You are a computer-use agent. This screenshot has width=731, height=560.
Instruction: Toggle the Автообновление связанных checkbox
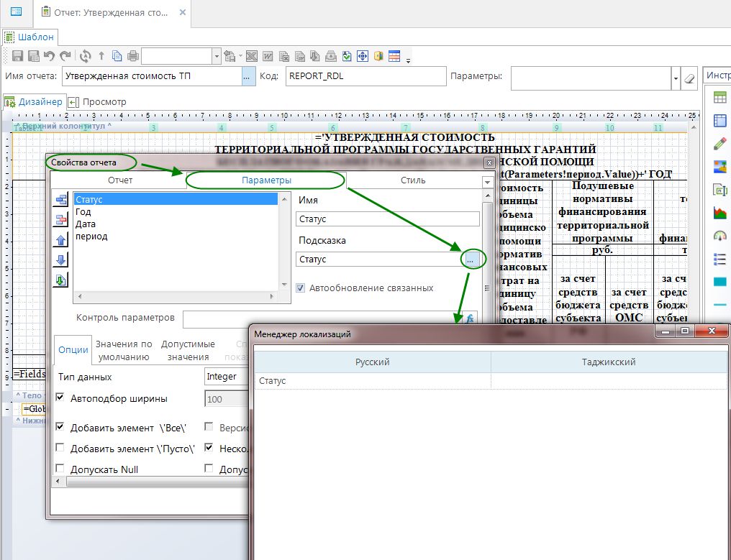(x=301, y=288)
